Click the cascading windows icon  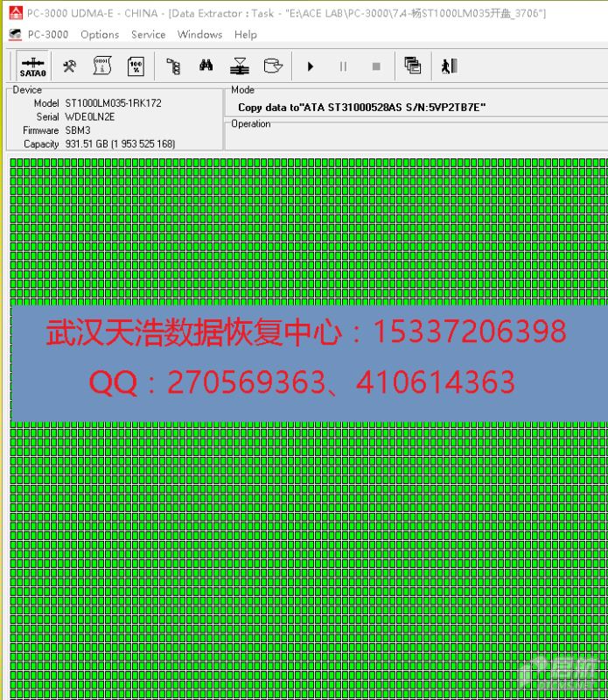coord(413,66)
